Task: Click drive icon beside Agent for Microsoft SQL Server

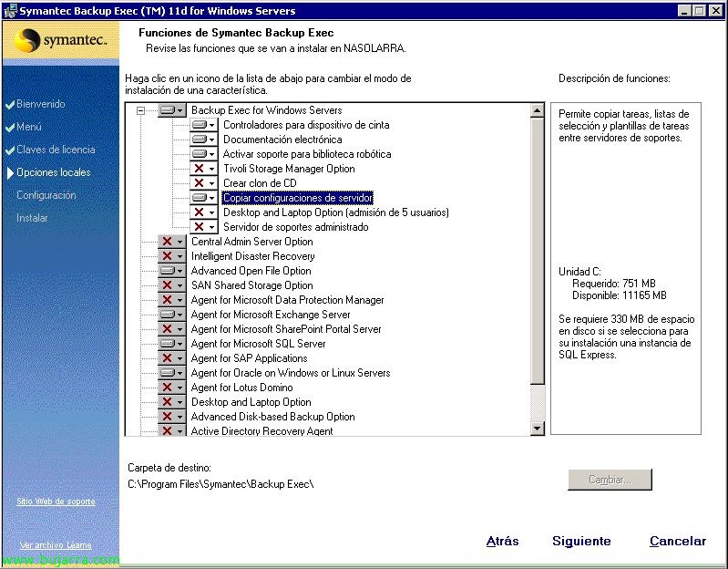Action: tap(172, 344)
